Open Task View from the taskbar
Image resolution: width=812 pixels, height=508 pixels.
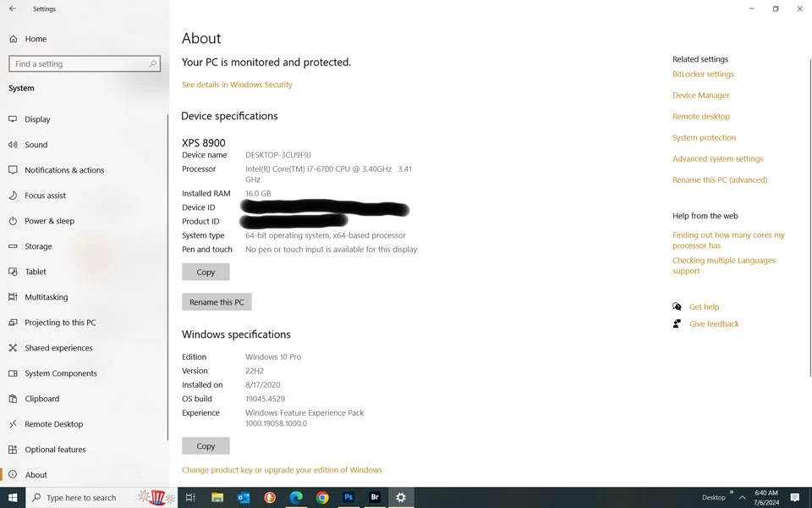pyautogui.click(x=190, y=498)
